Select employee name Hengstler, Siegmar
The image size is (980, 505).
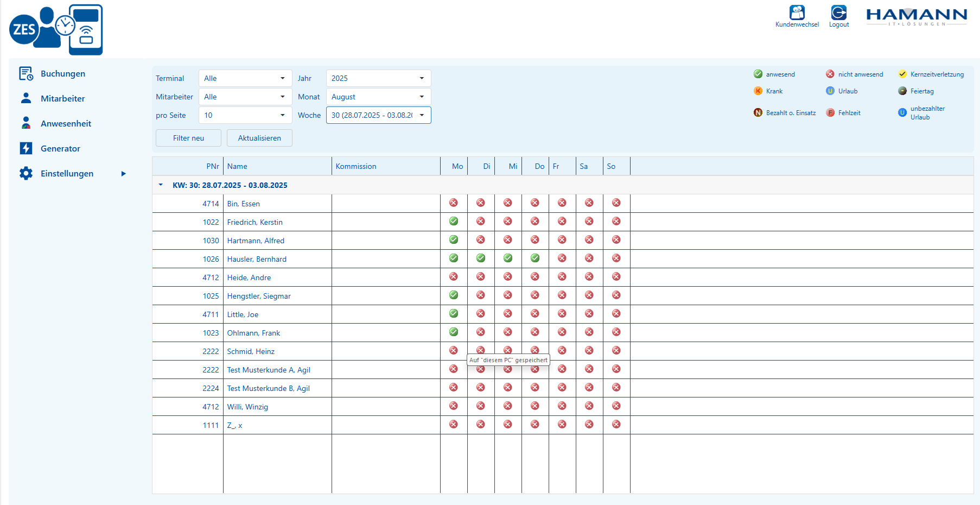pyautogui.click(x=259, y=296)
